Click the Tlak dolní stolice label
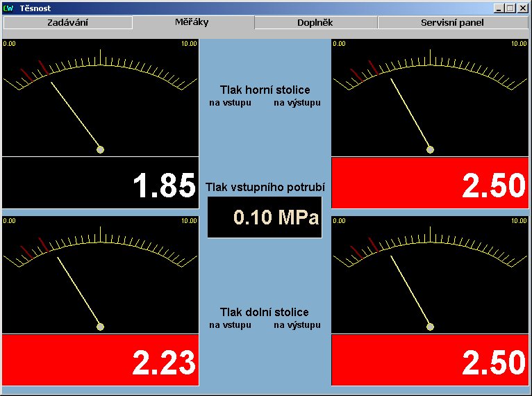 point(265,313)
